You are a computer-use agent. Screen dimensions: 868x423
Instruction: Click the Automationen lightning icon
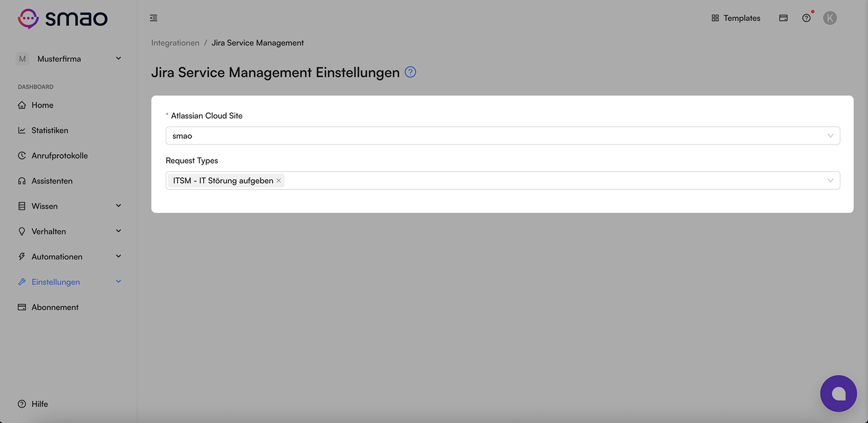[x=22, y=257]
